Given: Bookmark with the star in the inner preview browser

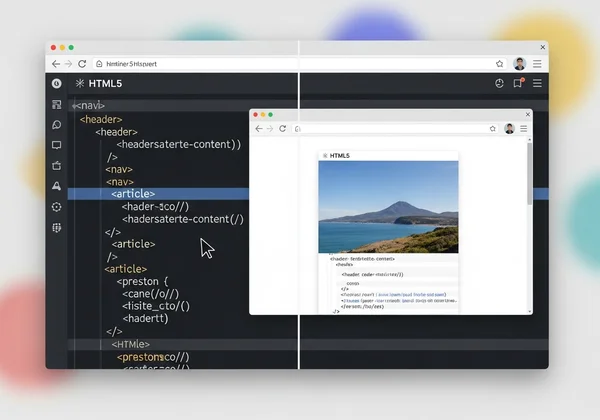Looking at the screenshot, I should (492, 129).
